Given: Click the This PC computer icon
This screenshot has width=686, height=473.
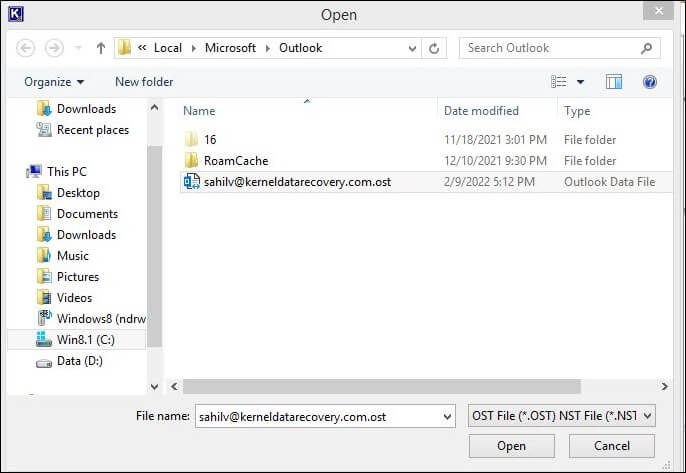Looking at the screenshot, I should click(x=34, y=172).
